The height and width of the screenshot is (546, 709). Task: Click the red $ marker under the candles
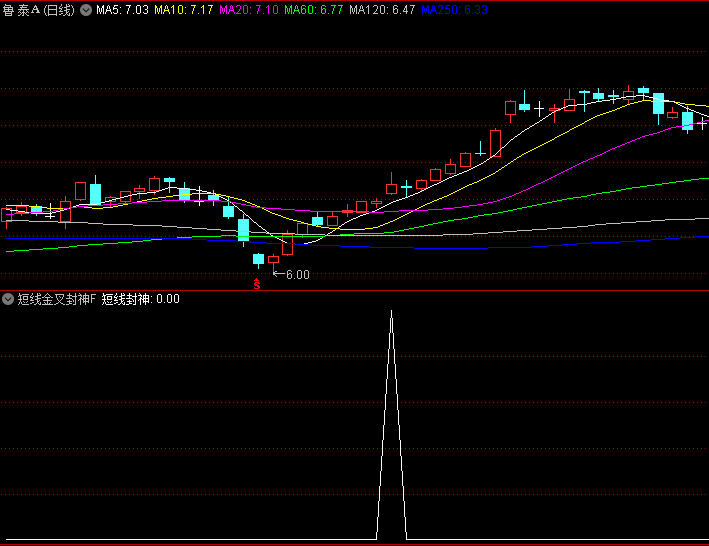tap(256, 284)
